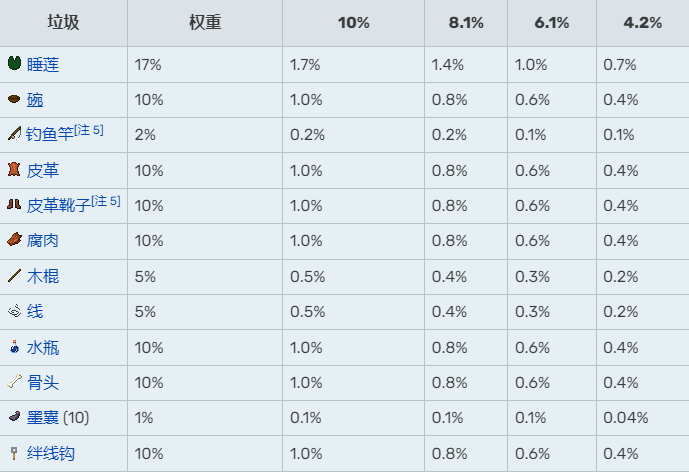Image resolution: width=689 pixels, height=472 pixels.
Task: Open the 绊线钩 link
Action: coord(51,453)
